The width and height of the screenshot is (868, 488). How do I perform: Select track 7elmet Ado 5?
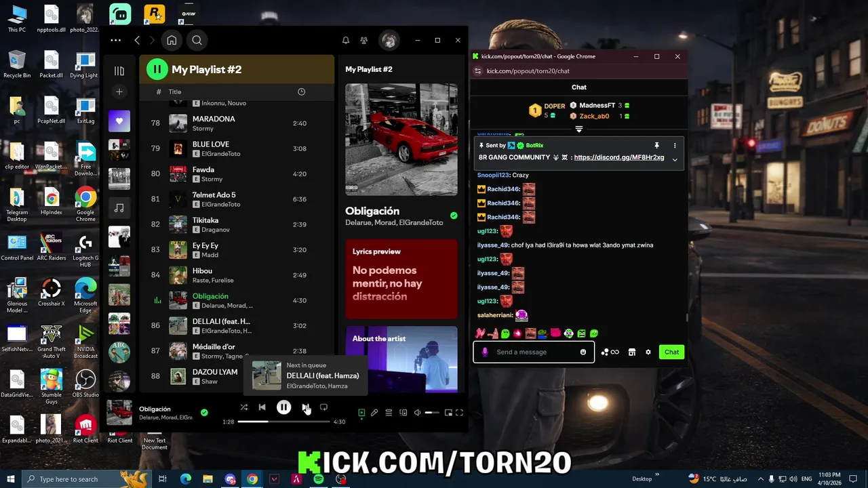tap(235, 199)
